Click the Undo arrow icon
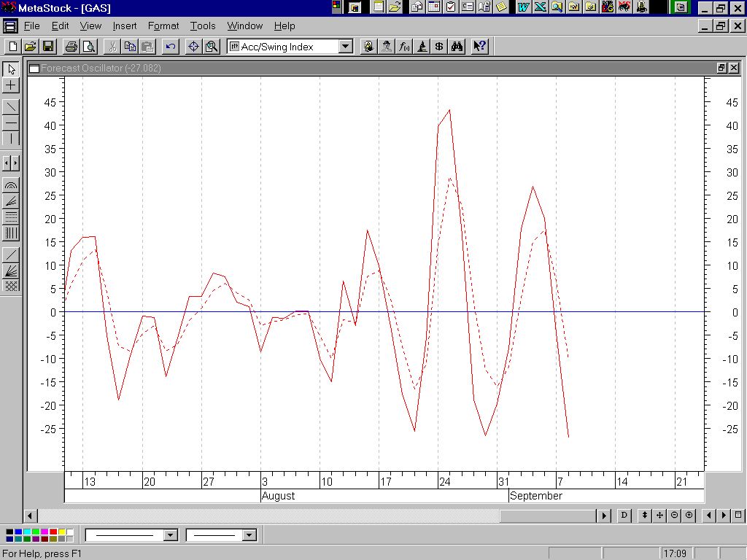 click(x=170, y=47)
